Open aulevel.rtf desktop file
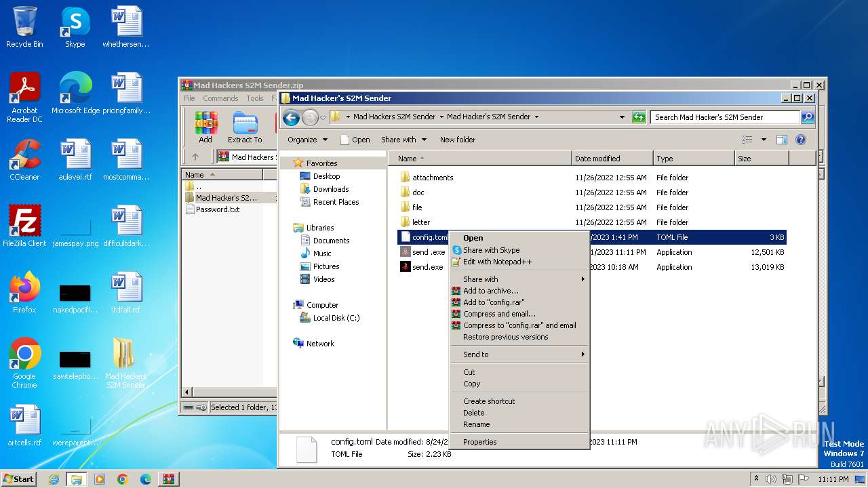868x488 pixels. (x=75, y=160)
